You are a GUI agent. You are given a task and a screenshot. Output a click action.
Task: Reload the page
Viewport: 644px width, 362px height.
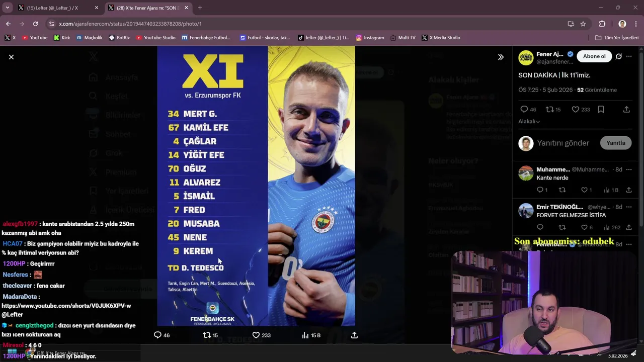pyautogui.click(x=35, y=24)
